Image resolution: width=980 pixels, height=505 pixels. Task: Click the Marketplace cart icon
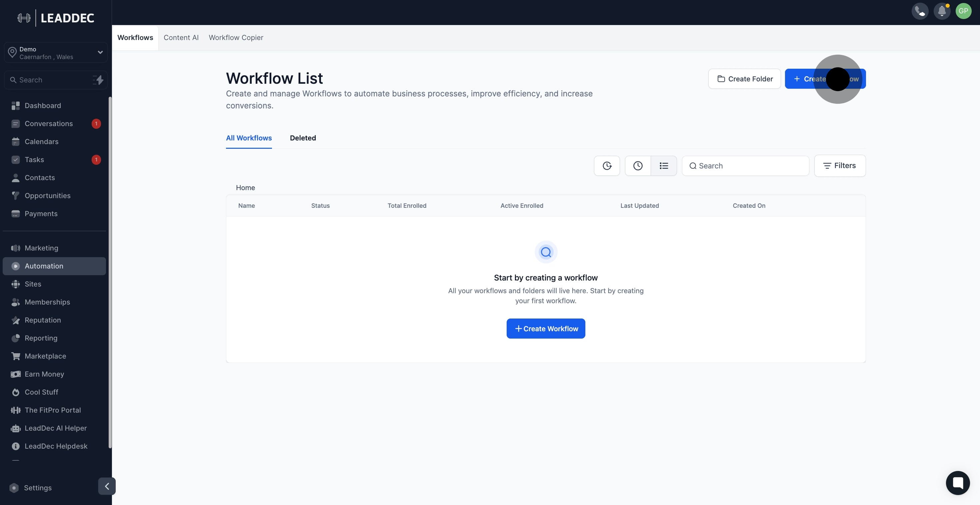tap(16, 356)
